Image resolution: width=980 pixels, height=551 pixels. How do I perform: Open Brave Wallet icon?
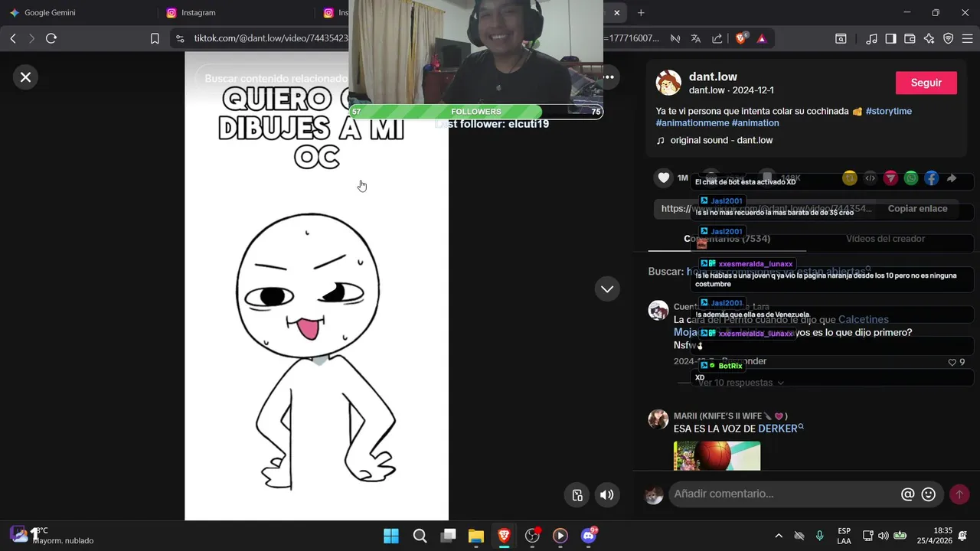coord(910,38)
